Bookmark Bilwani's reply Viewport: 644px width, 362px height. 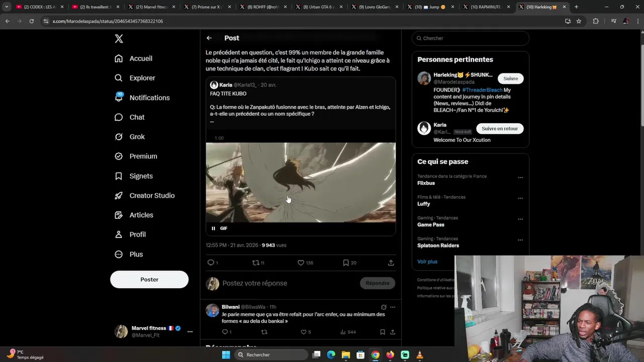point(382,332)
